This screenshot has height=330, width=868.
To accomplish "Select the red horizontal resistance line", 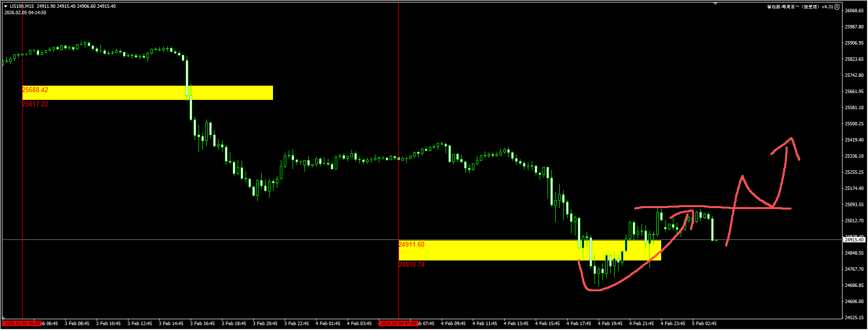I will [711, 207].
